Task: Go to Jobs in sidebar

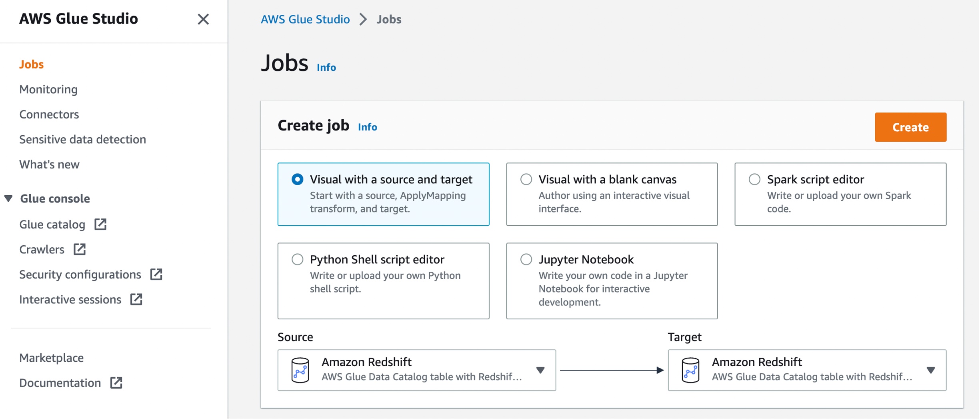Action: click(32, 64)
